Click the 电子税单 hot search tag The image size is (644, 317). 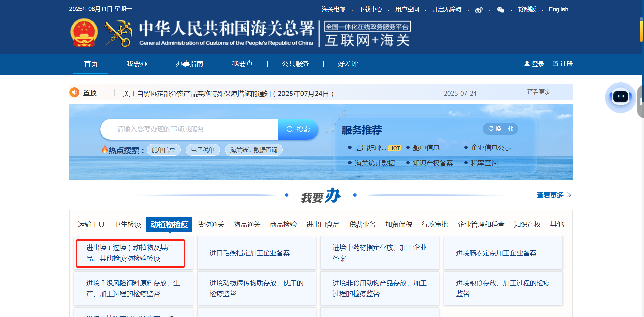coord(203,150)
